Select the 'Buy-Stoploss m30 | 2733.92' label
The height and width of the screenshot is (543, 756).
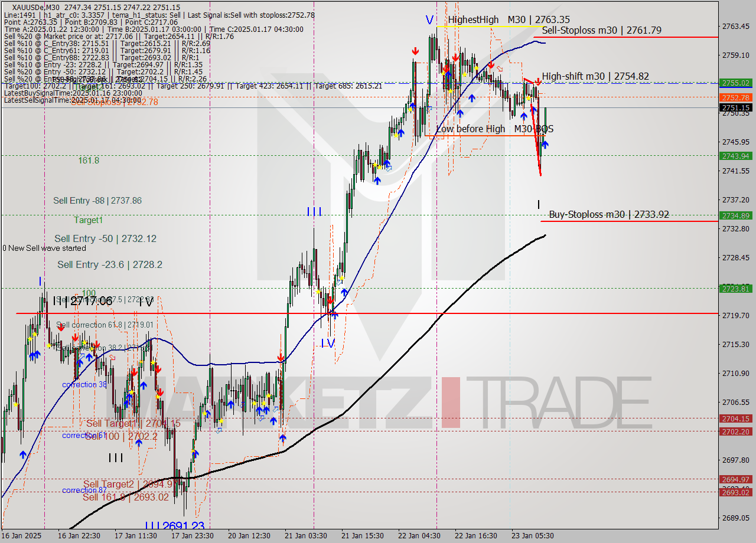click(609, 214)
